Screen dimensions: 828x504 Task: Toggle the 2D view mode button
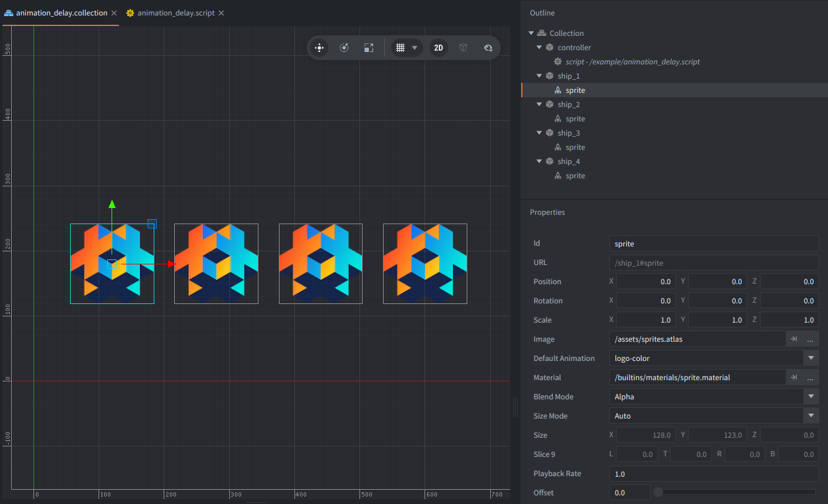[x=438, y=48]
